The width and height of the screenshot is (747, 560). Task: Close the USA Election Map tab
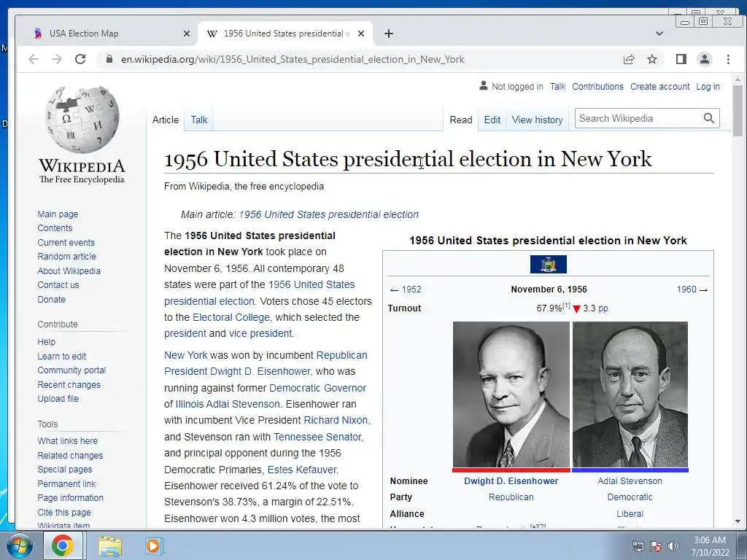click(187, 34)
